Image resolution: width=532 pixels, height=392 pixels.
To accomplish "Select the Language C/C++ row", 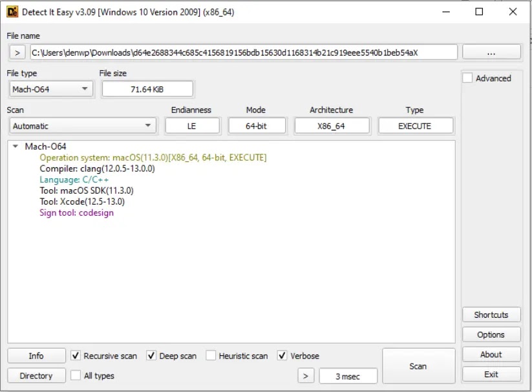I will click(74, 180).
